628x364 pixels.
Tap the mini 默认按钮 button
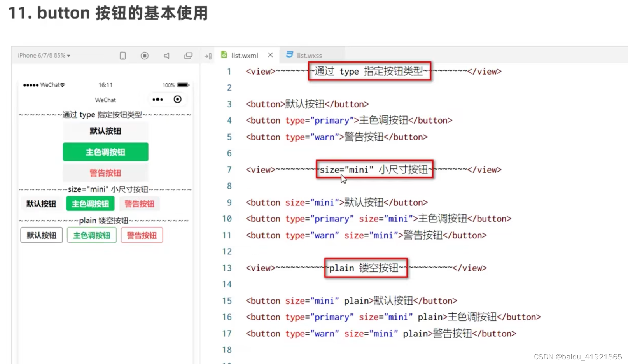(x=41, y=204)
